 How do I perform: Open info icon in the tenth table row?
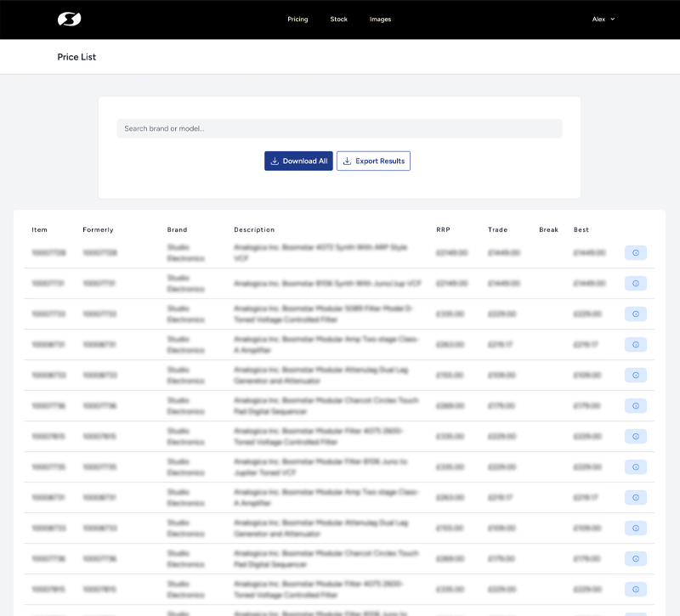[x=635, y=528]
